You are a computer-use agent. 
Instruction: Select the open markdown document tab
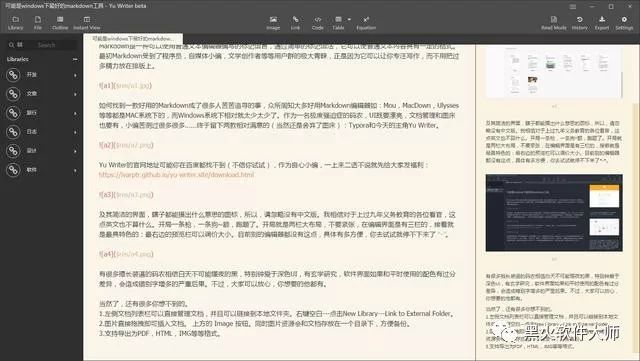pyautogui.click(x=133, y=39)
